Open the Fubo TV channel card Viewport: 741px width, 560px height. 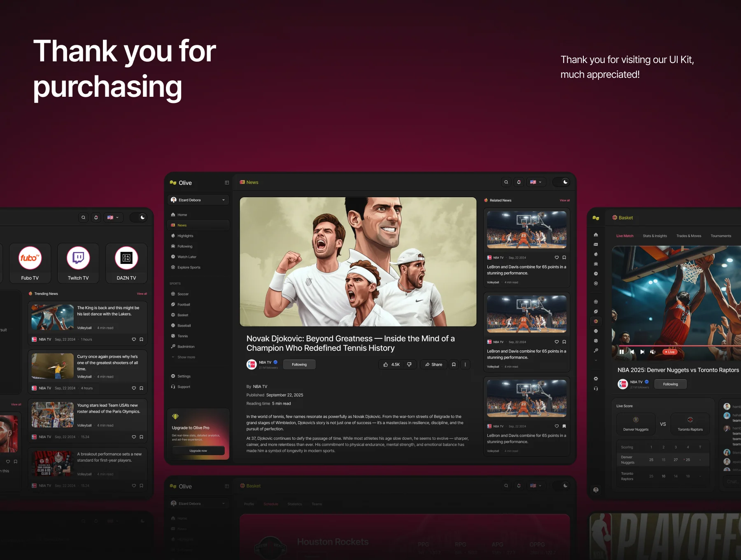tap(30, 263)
